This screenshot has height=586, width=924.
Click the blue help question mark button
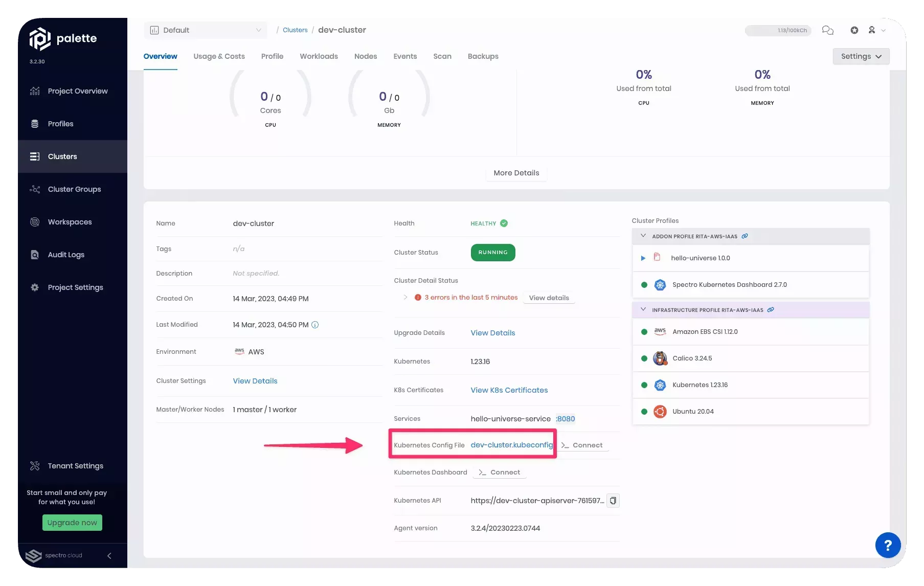888,545
